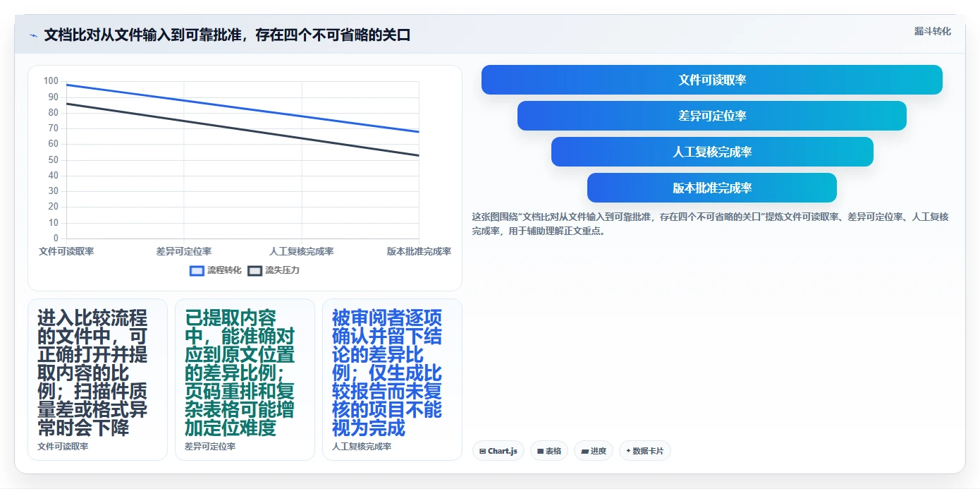This screenshot has width=980, height=489.
Task: Click the 表格 tag chip
Action: 549,451
